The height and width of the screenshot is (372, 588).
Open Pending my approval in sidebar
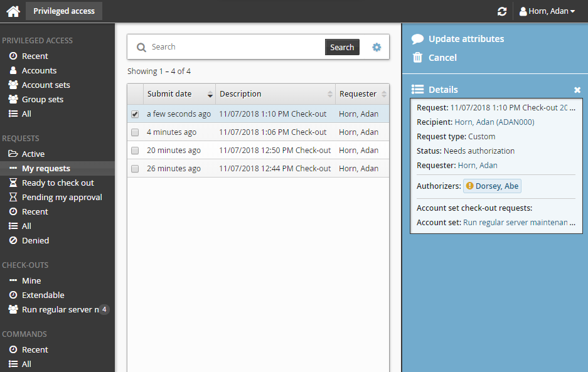pyautogui.click(x=61, y=198)
